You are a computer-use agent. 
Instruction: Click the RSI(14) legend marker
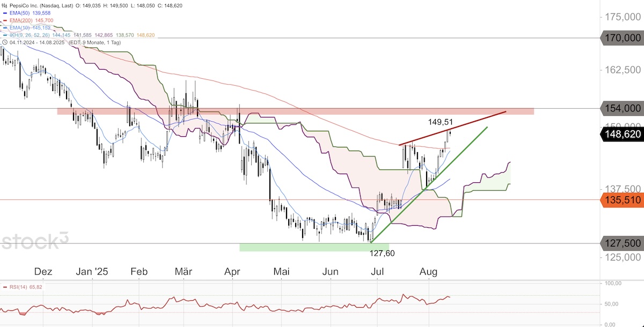(x=5, y=288)
